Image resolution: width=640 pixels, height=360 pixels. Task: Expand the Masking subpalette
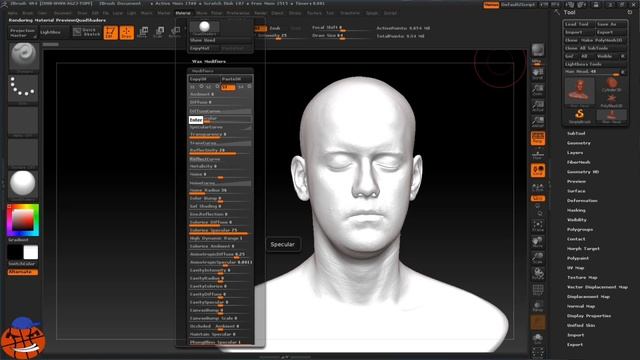point(576,210)
